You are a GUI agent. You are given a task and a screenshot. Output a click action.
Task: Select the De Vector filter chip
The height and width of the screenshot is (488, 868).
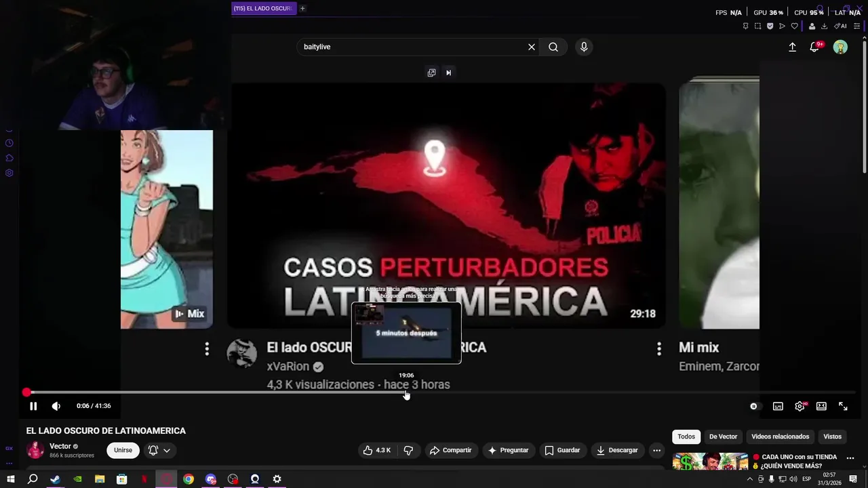coord(723,436)
